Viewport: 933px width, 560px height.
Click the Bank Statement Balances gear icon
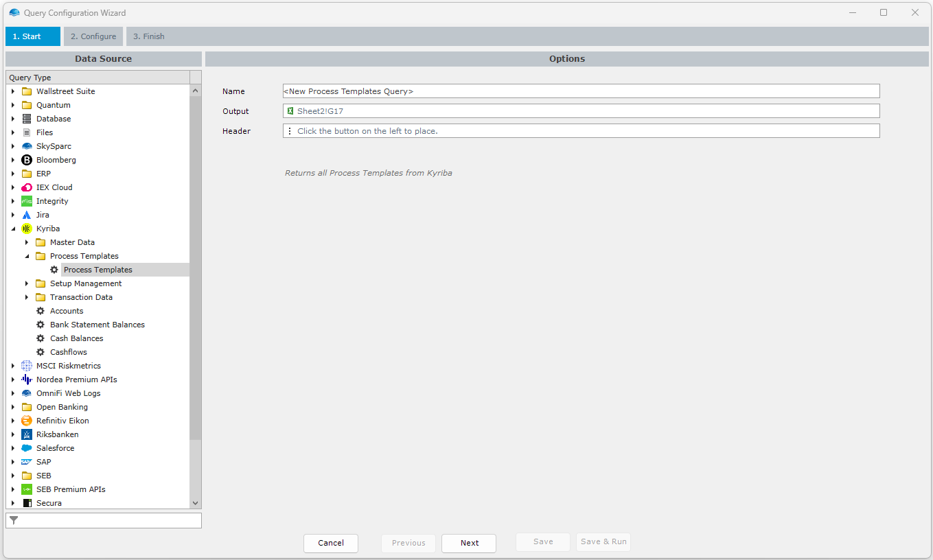pyautogui.click(x=41, y=325)
